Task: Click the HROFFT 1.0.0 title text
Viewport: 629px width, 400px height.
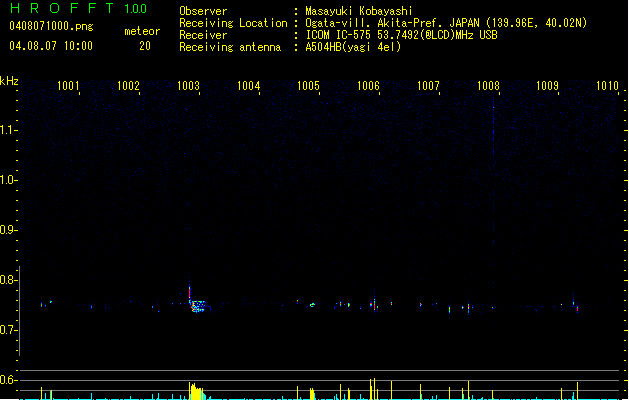Action: [79, 8]
